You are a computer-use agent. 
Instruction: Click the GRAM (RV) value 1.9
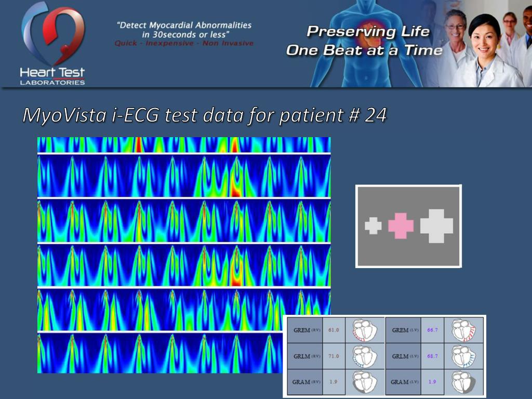pos(334,382)
